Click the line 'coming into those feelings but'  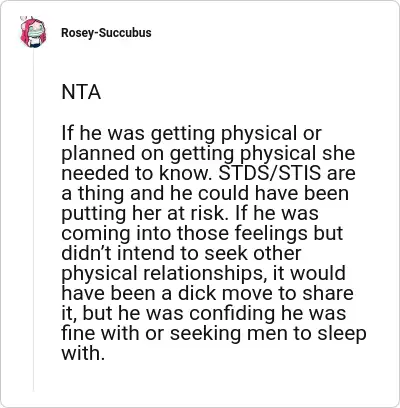(202, 234)
